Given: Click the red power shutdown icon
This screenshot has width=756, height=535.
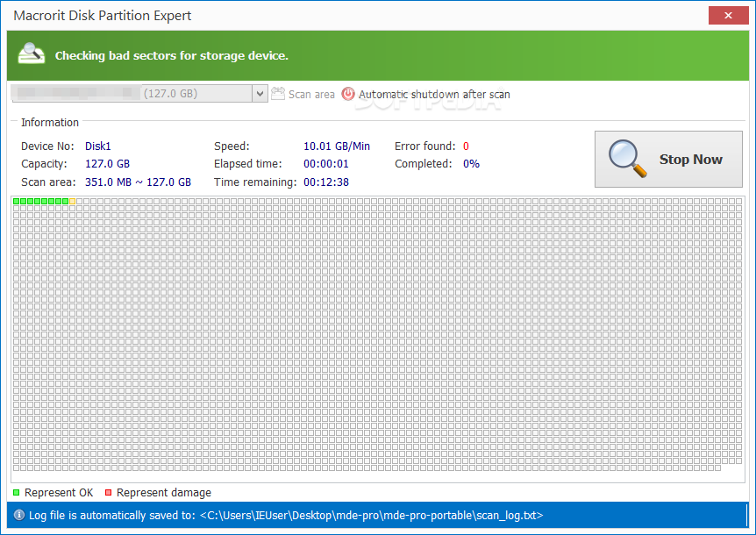Looking at the screenshot, I should coord(348,94).
